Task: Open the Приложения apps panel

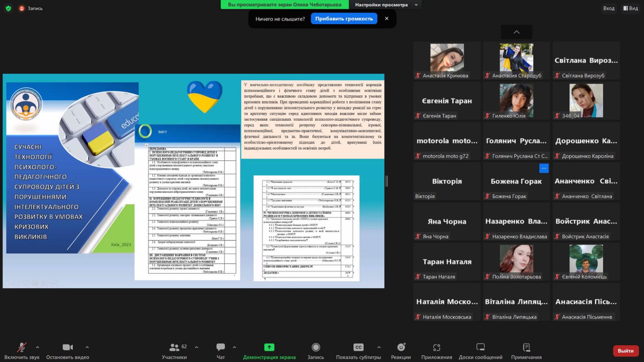Action: click(x=436, y=351)
